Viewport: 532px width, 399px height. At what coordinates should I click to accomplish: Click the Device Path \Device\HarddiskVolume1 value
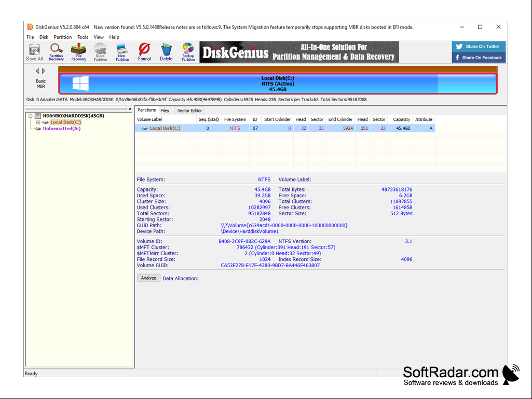250,231
